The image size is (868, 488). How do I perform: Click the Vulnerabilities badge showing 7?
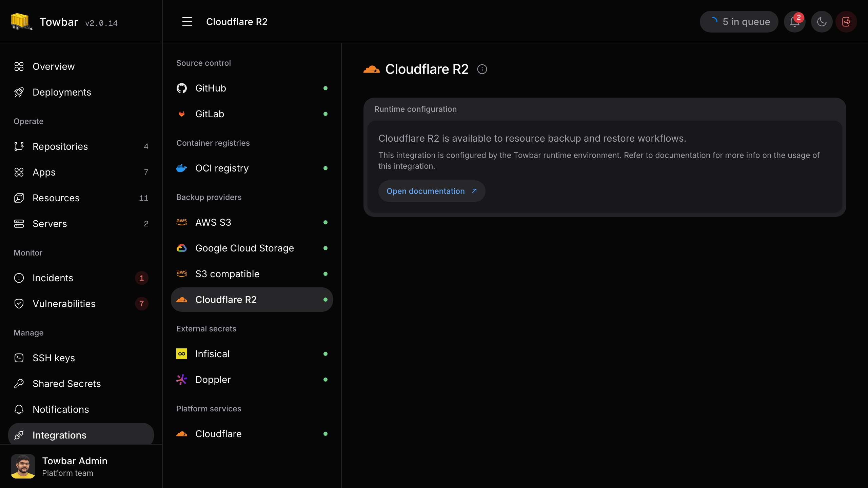coord(141,304)
